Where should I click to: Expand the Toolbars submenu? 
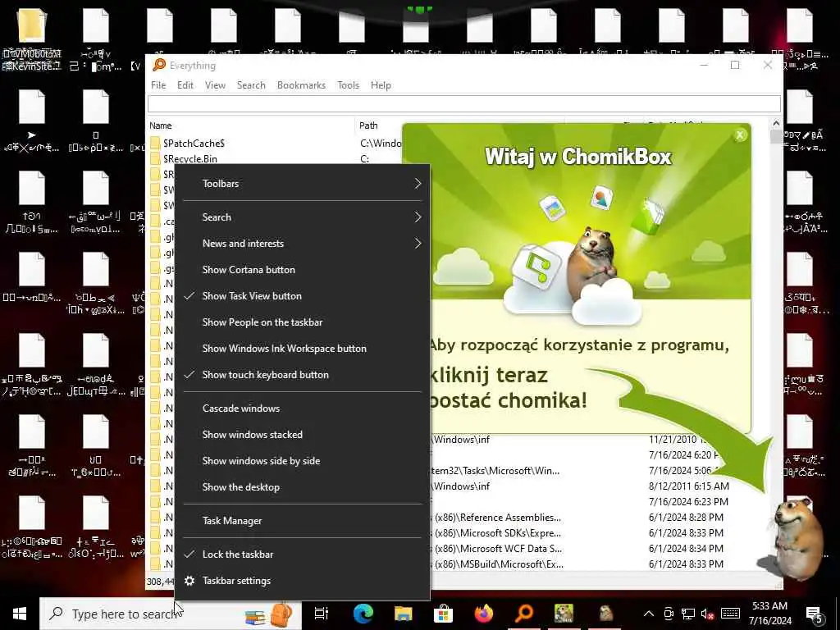coord(303,184)
